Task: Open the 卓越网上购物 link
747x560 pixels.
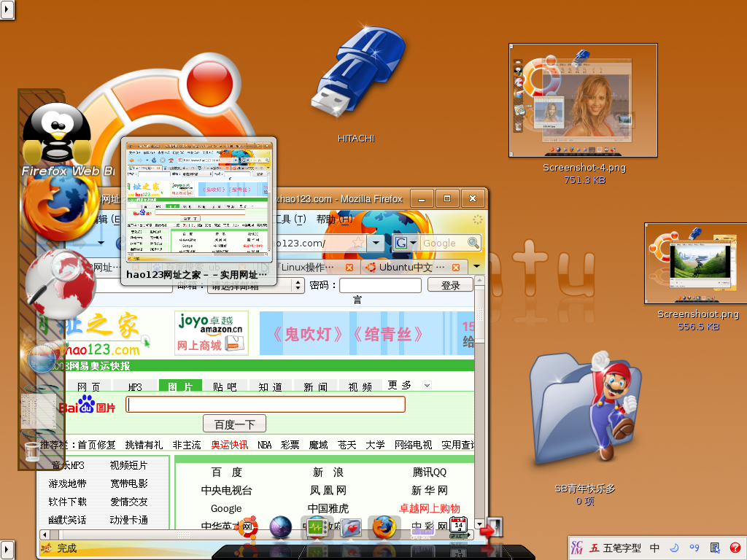Action: (x=430, y=508)
